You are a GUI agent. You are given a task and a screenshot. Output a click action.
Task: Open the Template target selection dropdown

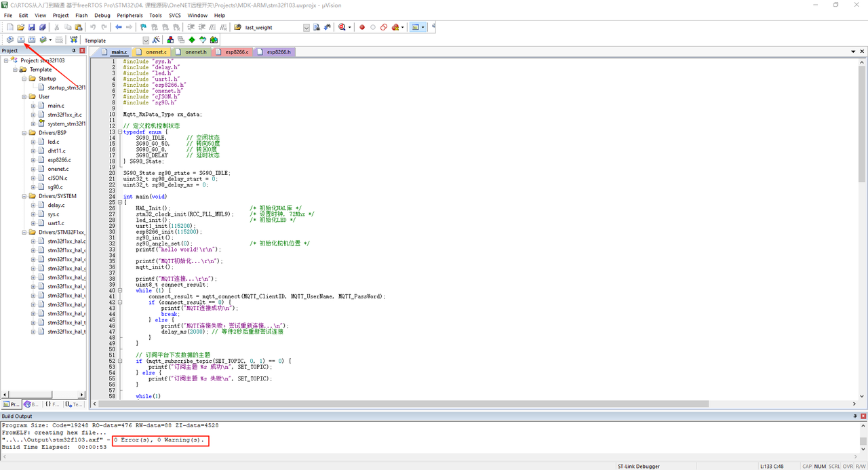[146, 41]
